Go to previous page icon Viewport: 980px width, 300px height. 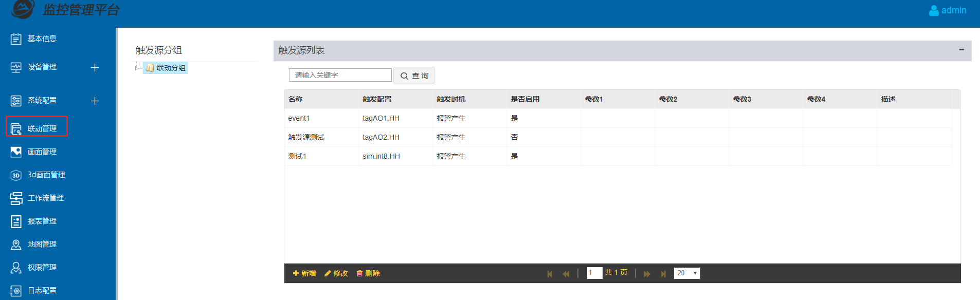566,274
